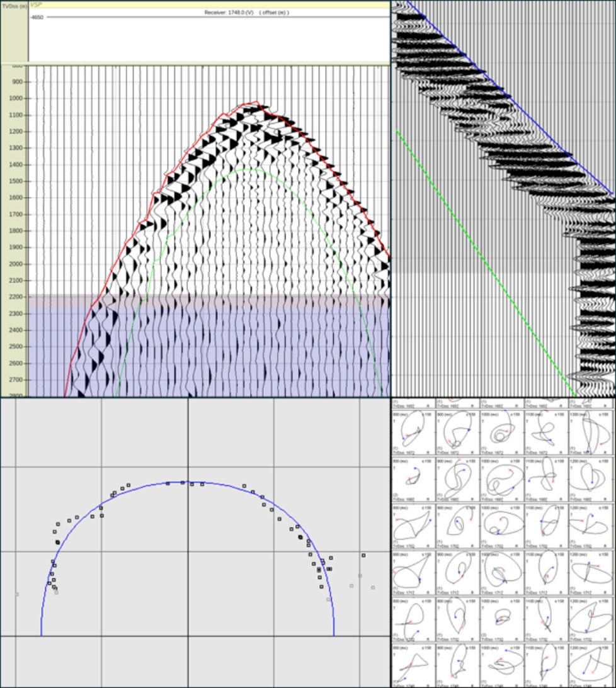Click the blue endpoint marker inside the 1000 ms hodogram
616x688 pixels.
513,488
